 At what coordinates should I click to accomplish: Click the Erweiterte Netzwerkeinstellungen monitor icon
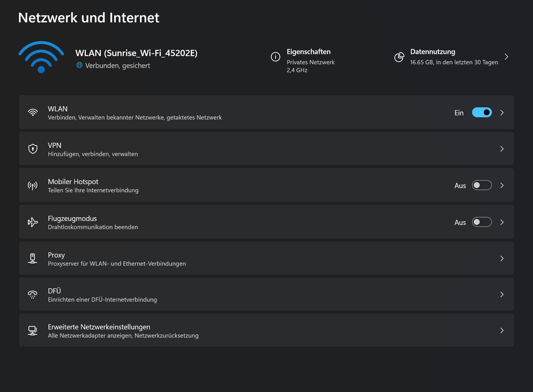point(33,330)
